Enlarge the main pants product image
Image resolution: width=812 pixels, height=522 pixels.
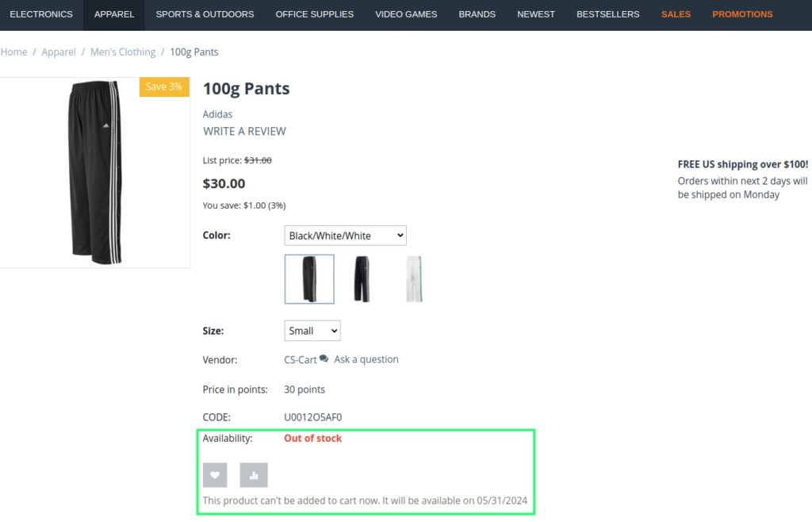(95, 172)
